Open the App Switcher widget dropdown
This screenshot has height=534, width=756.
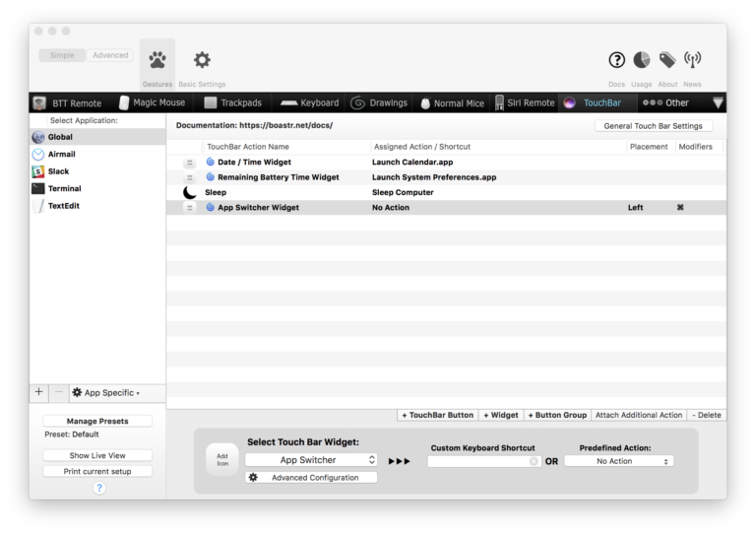[311, 460]
